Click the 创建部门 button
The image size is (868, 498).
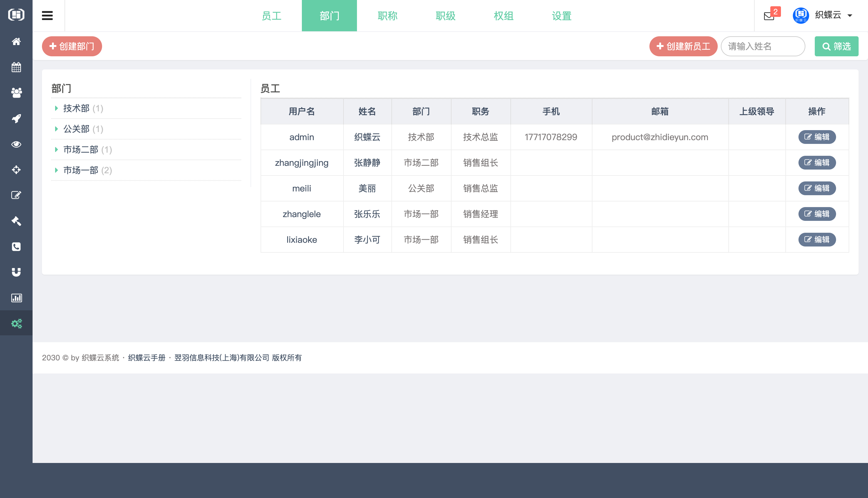(x=71, y=46)
